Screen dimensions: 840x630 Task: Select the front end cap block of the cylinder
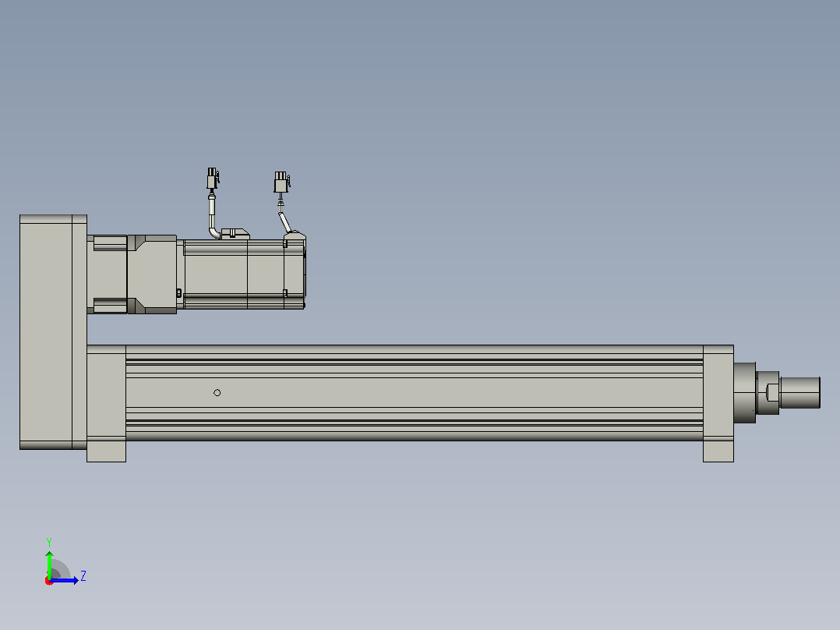click(718, 403)
